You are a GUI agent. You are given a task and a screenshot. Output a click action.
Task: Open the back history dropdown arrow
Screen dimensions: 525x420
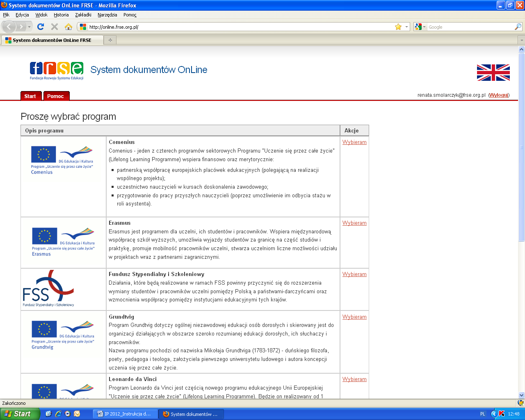click(x=30, y=27)
